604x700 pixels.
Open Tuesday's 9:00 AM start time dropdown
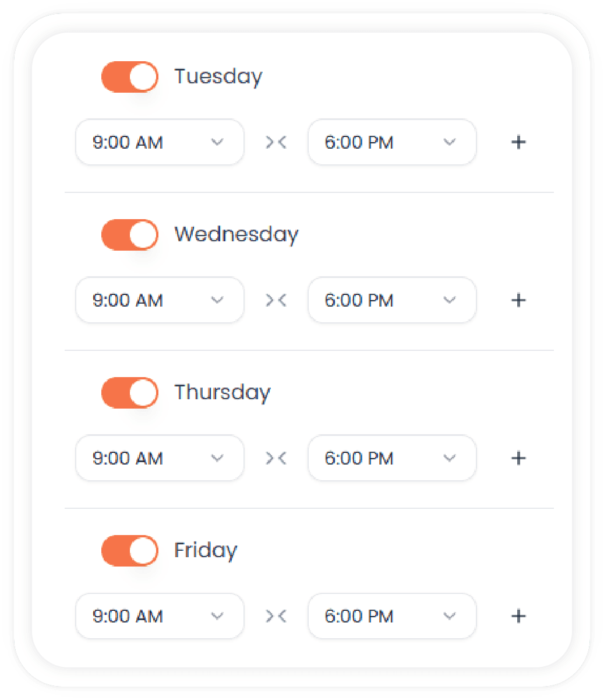(x=160, y=142)
